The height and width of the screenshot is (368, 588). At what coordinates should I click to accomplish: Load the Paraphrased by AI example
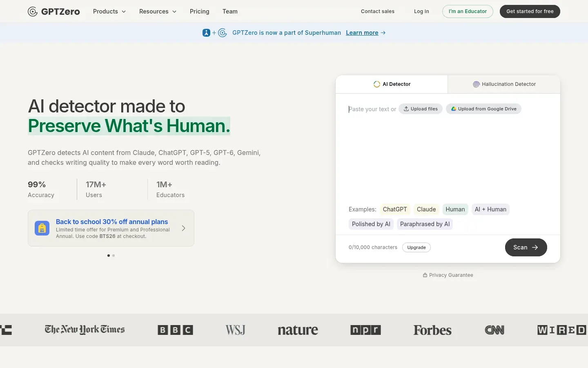425,224
